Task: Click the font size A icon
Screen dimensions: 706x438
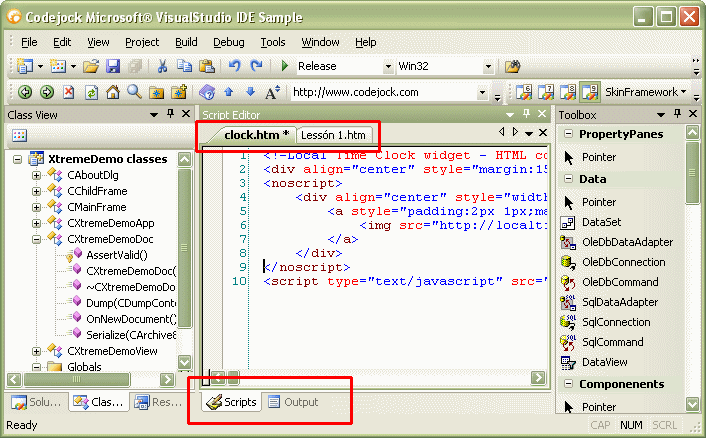Action: [272, 92]
